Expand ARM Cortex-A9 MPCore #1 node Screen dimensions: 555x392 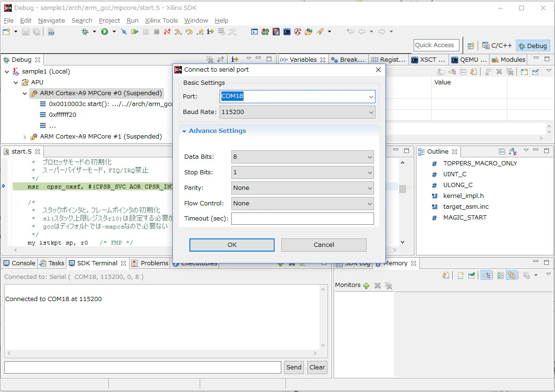[x=24, y=137]
